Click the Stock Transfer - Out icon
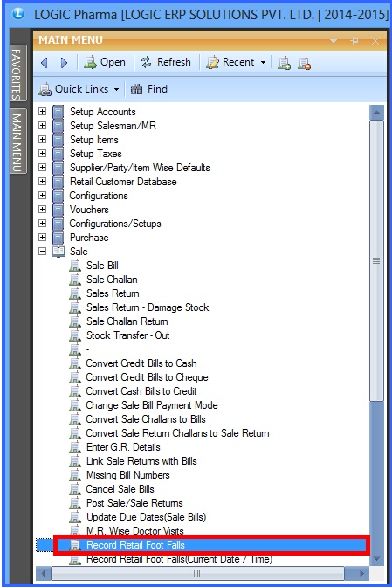The image size is (392, 587). click(x=75, y=335)
